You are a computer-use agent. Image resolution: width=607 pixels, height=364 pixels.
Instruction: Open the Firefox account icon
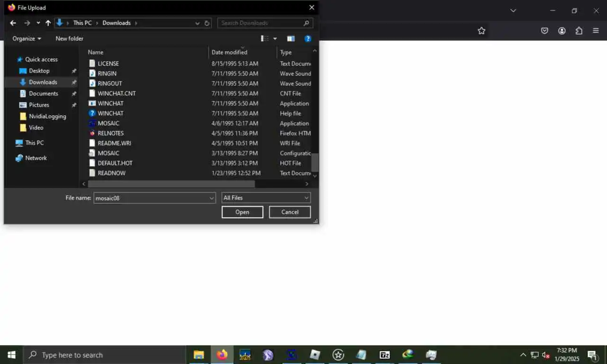562,31
